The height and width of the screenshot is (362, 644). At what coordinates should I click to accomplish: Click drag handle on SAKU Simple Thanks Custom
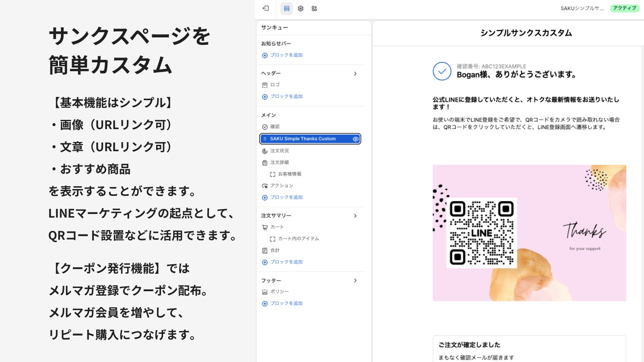[x=265, y=139]
